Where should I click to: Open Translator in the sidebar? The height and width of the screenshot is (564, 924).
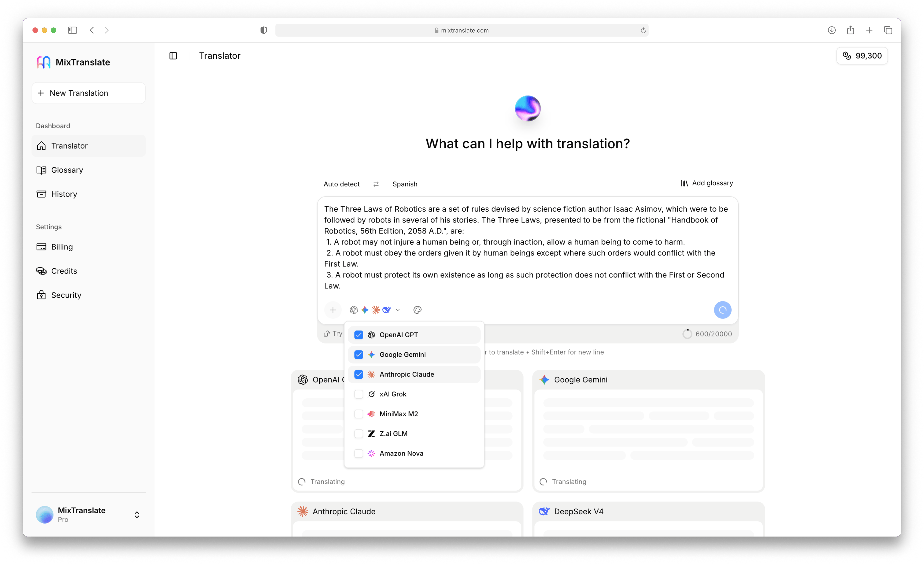[89, 146]
